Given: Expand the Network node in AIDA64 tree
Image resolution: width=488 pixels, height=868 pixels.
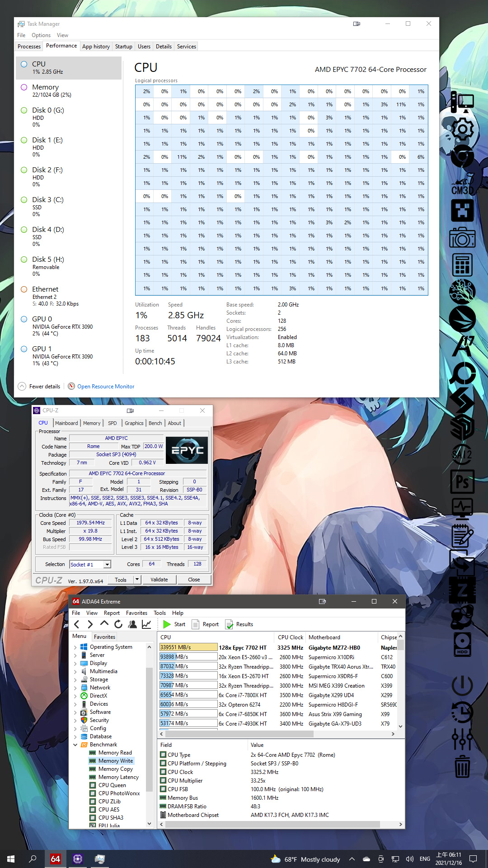Looking at the screenshot, I should coord(75,688).
